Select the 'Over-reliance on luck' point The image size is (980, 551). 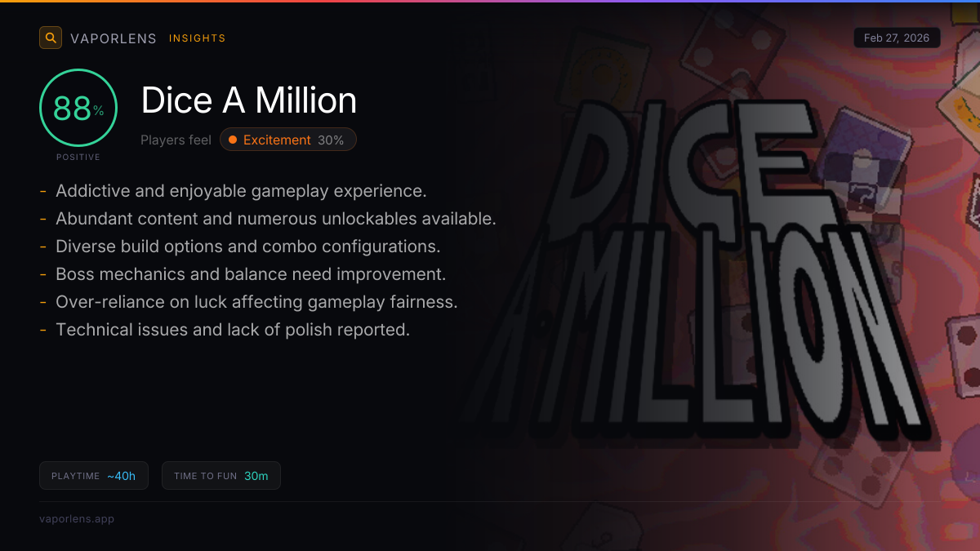pyautogui.click(x=256, y=302)
